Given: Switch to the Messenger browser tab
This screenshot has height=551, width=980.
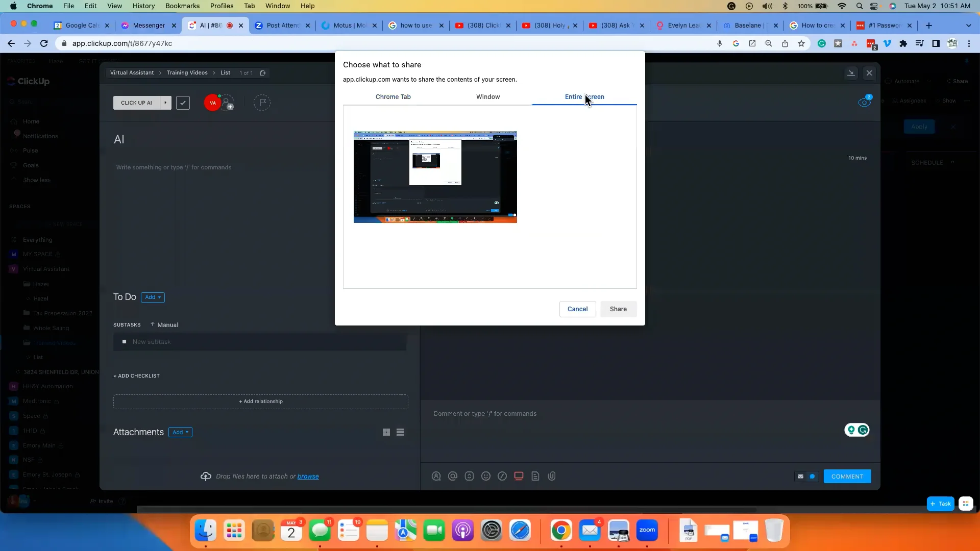Looking at the screenshot, I should click(149, 26).
